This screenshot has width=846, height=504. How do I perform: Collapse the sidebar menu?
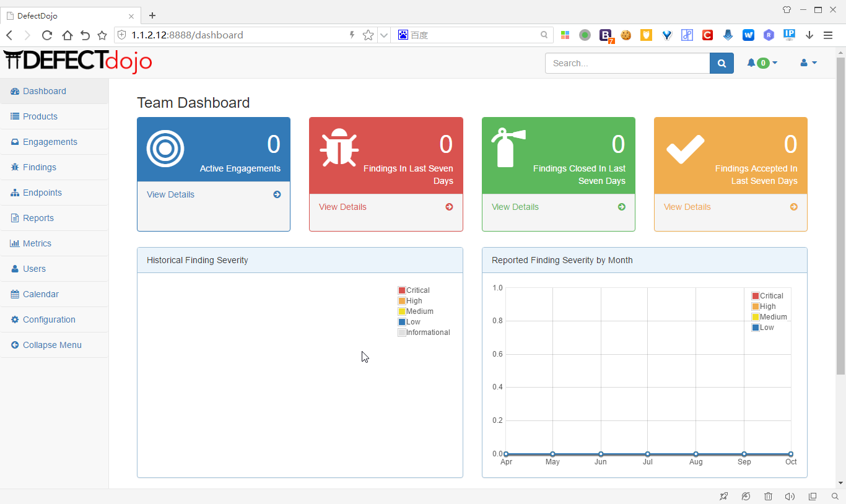[x=52, y=345]
